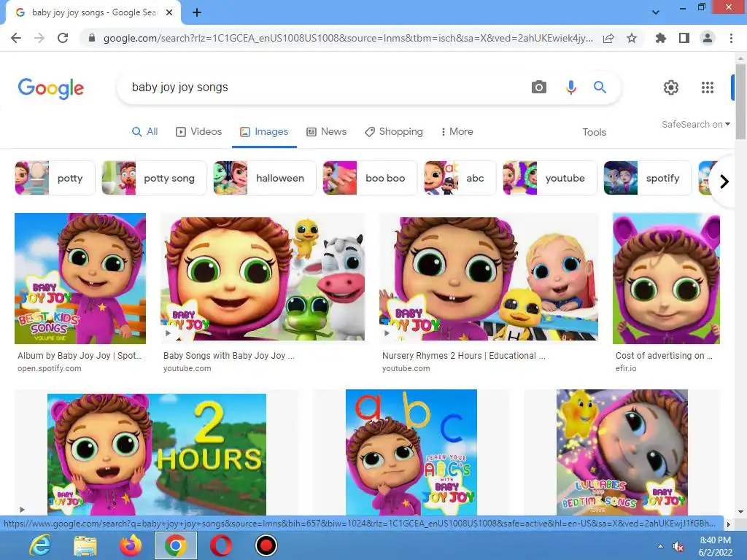Click the search box with query text

[x=324, y=87]
